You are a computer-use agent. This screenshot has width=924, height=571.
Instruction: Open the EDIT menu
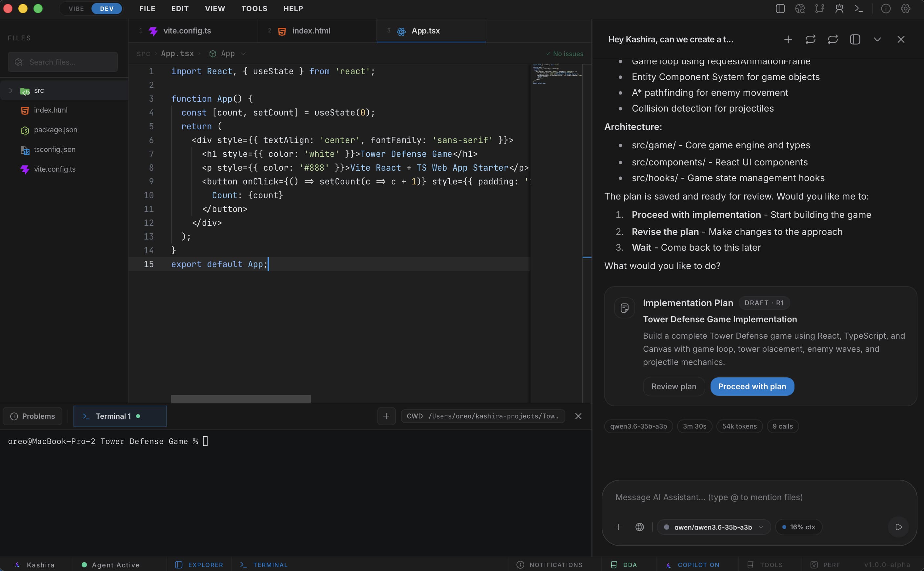tap(180, 8)
